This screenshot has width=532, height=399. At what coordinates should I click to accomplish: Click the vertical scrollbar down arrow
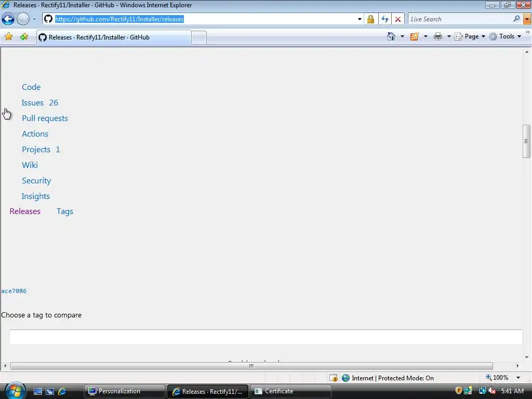click(527, 357)
